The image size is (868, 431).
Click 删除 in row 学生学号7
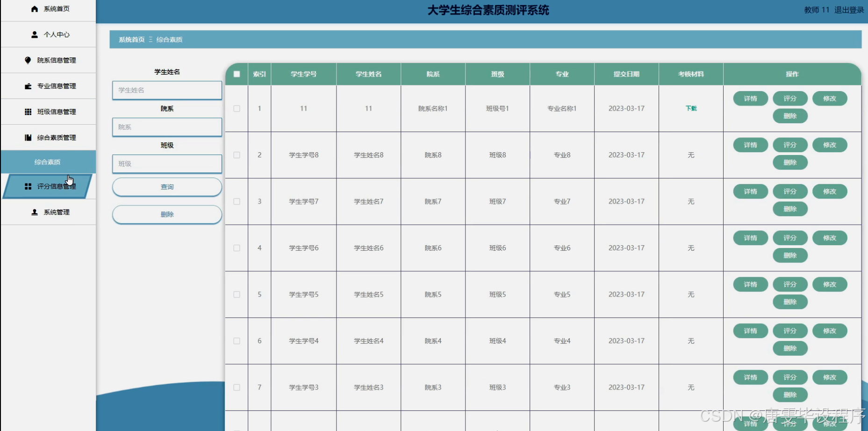point(790,209)
